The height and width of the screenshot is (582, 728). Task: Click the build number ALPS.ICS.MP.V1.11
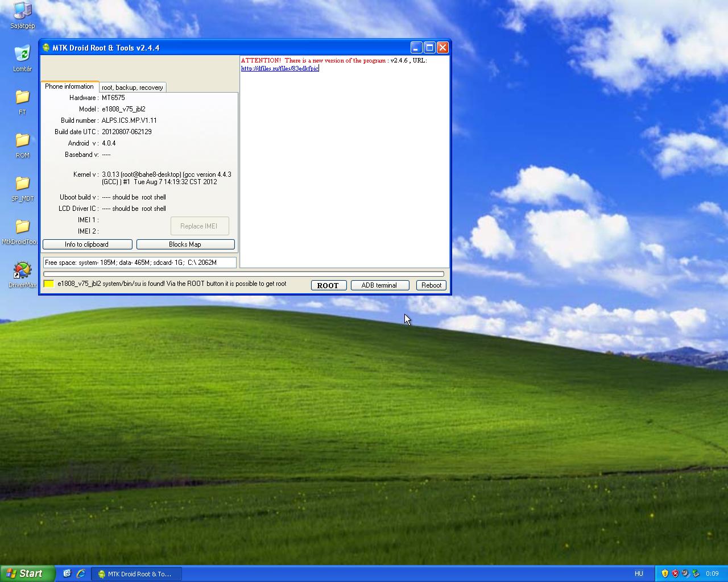tap(129, 120)
